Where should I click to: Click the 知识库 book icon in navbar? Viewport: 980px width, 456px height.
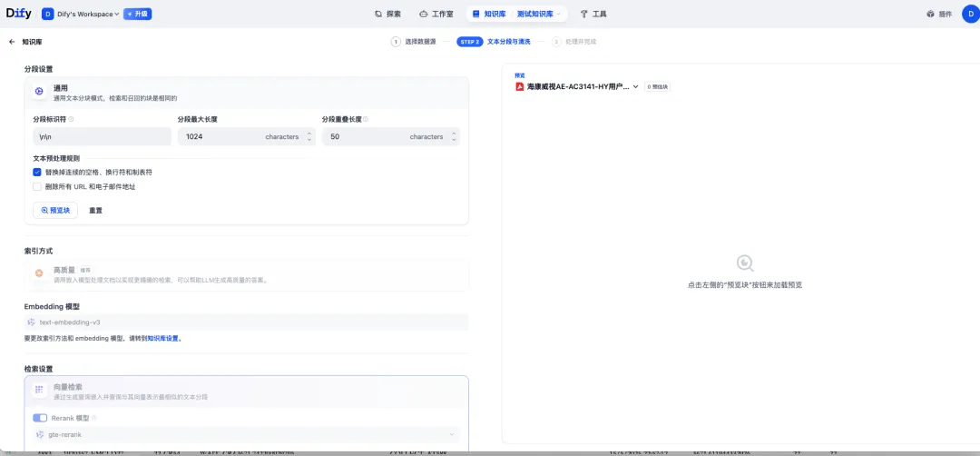coord(476,14)
